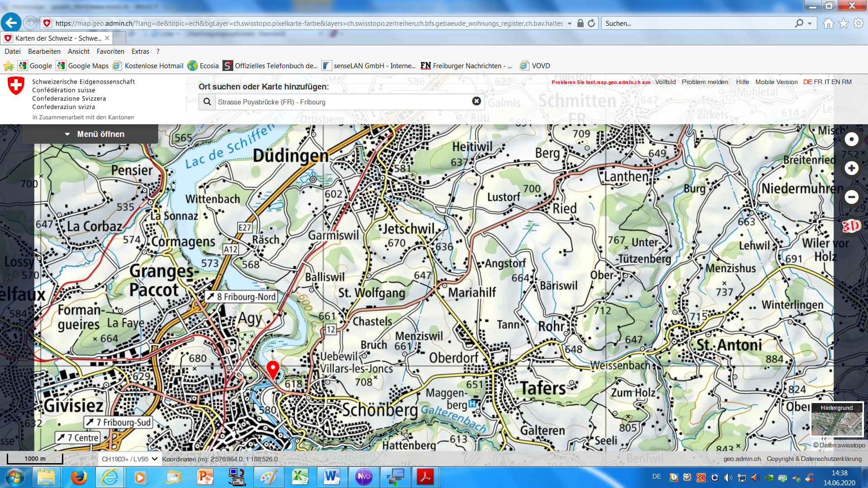Open Microsoft Word from the taskbar

coord(332,477)
